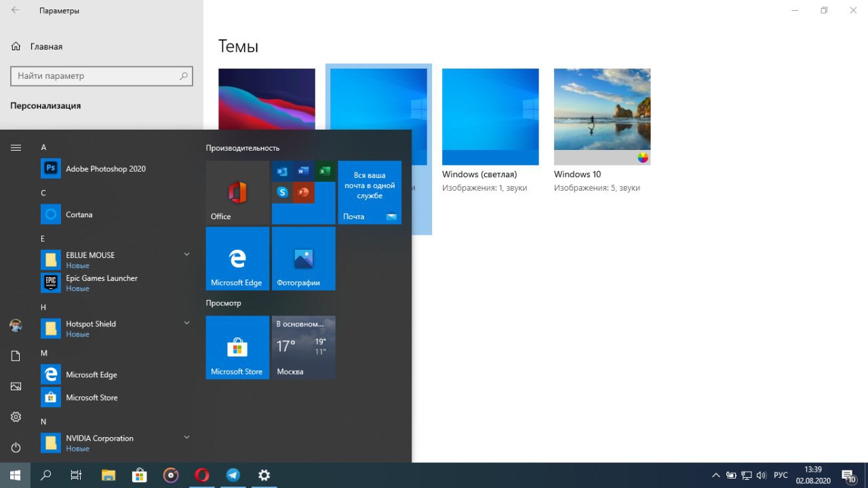This screenshot has height=488, width=868.
Task: Open the Фотографии tile
Action: pyautogui.click(x=303, y=259)
